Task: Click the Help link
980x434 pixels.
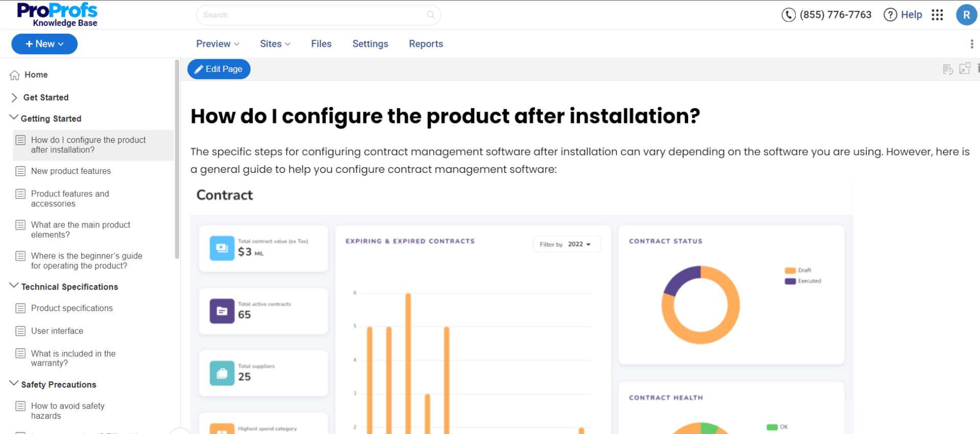Action: 912,15
